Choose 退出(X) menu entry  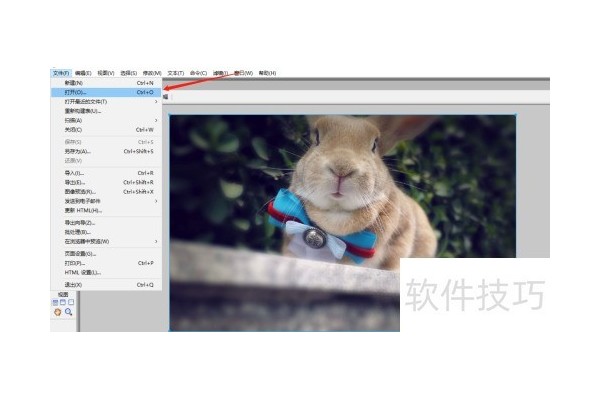click(106, 285)
